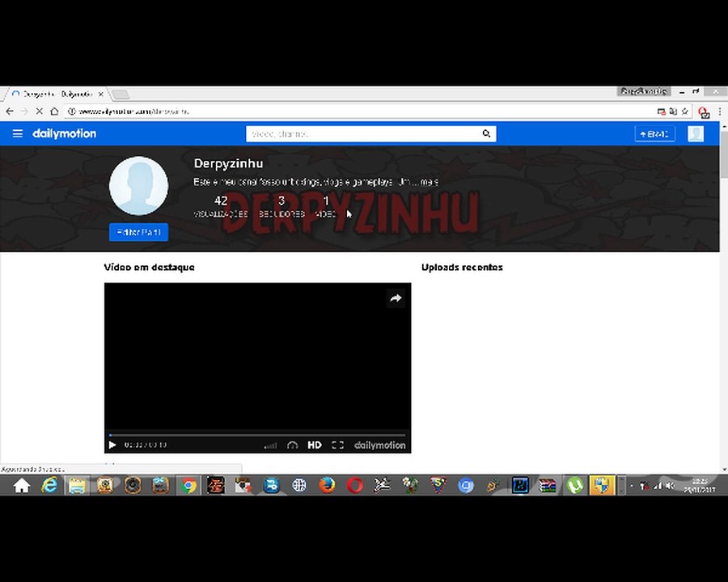Launch Firefox from the taskbar

(x=327, y=486)
